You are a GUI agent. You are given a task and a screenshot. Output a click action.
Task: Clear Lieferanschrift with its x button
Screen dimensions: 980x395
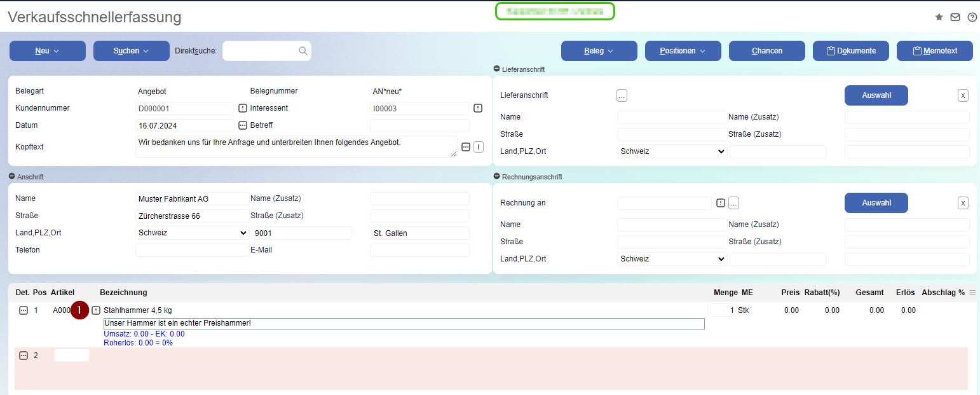[x=963, y=95]
